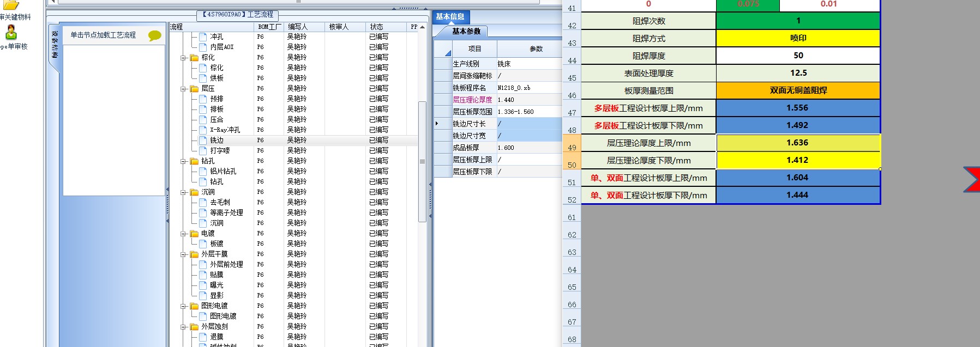Select the 设备结构 vertical side tab

[55, 46]
